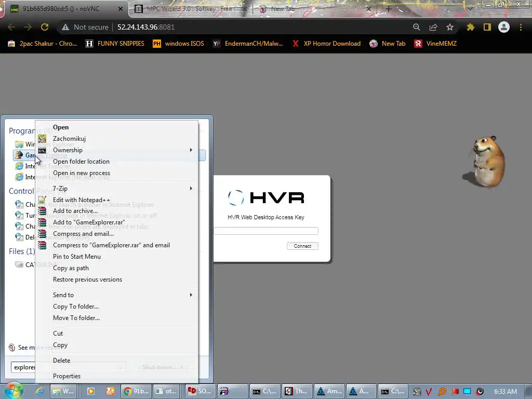The width and height of the screenshot is (532, 399).
Task: Close the noVNC browser tab
Action: (x=120, y=9)
